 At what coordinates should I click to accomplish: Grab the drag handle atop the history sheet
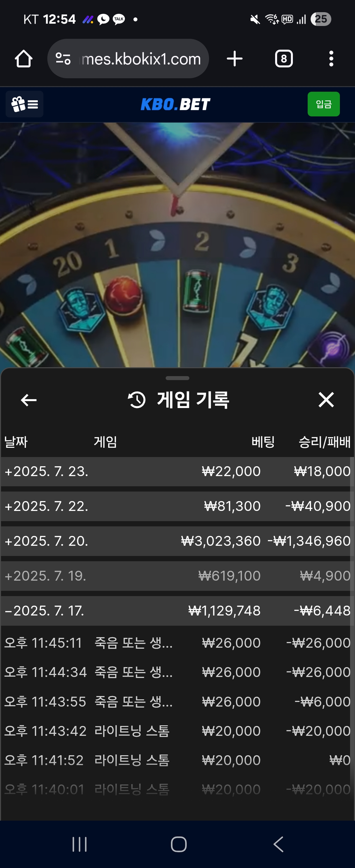pos(177,378)
